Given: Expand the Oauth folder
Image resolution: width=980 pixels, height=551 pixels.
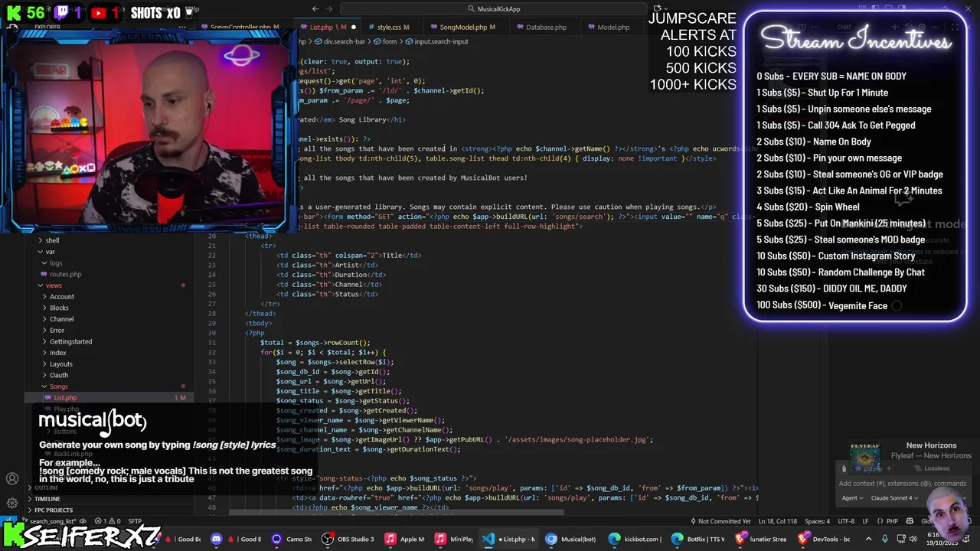Looking at the screenshot, I should [59, 375].
